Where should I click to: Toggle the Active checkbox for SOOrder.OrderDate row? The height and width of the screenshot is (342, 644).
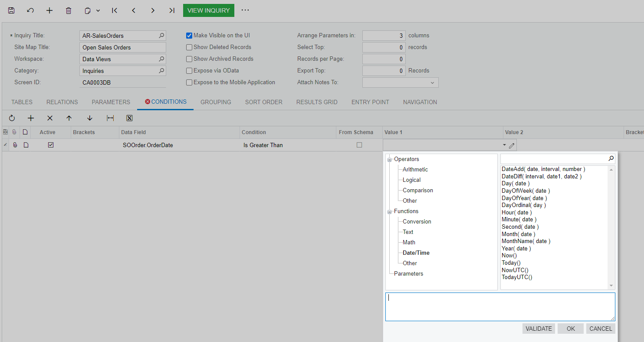coord(51,145)
